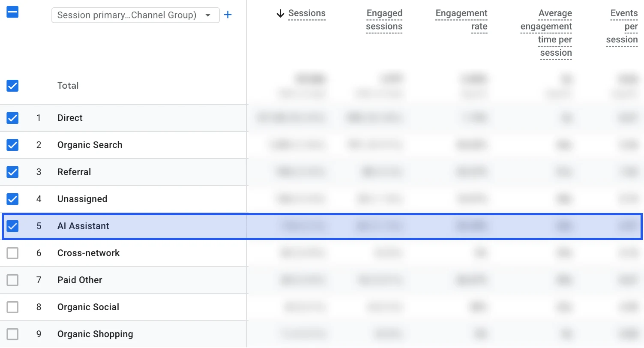Check the Organic Shopping row checkbox

coord(13,334)
